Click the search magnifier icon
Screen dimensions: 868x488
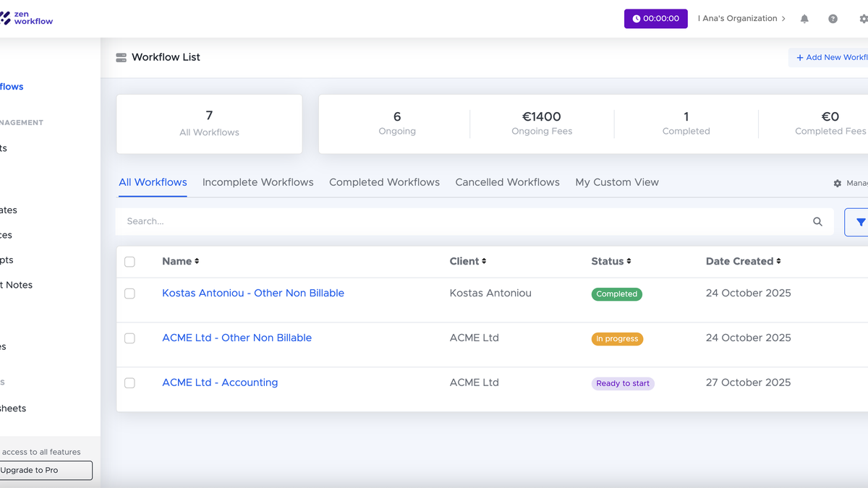[817, 222]
